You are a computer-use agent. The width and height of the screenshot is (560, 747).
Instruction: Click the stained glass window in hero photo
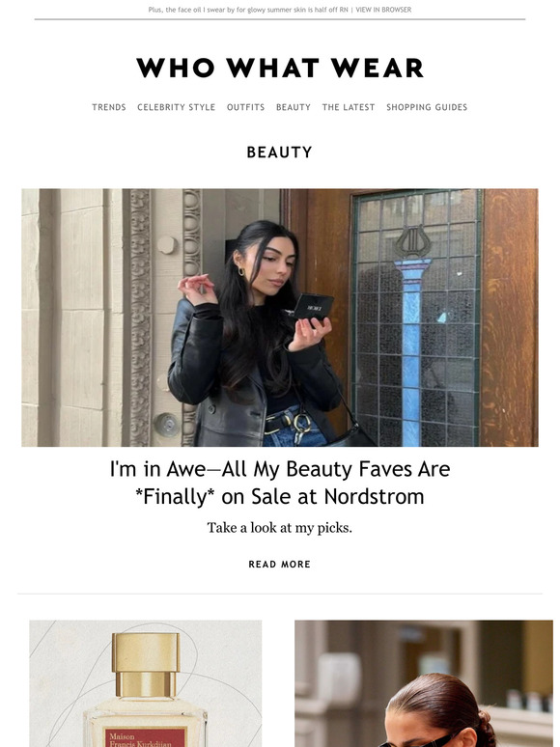point(415,318)
